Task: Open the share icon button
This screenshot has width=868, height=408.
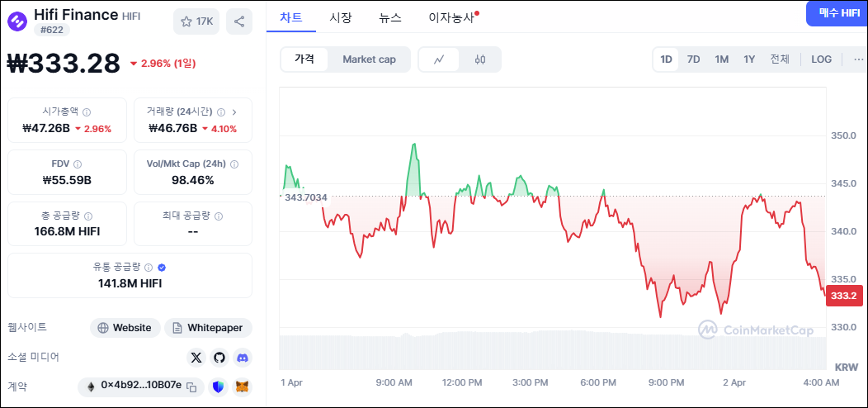Action: pos(239,21)
